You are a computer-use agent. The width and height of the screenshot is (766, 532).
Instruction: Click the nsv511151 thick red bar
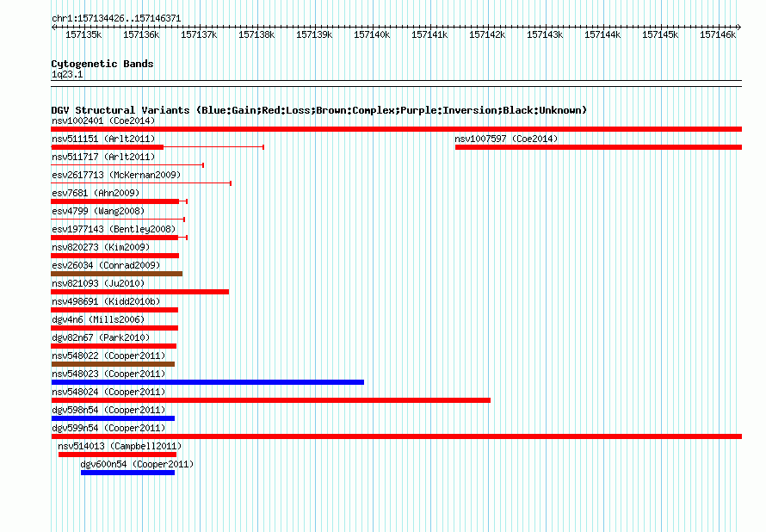click(x=107, y=147)
